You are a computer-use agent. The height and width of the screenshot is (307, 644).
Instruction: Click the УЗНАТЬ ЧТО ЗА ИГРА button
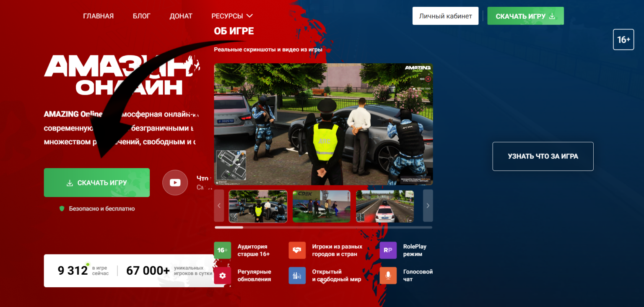click(543, 156)
